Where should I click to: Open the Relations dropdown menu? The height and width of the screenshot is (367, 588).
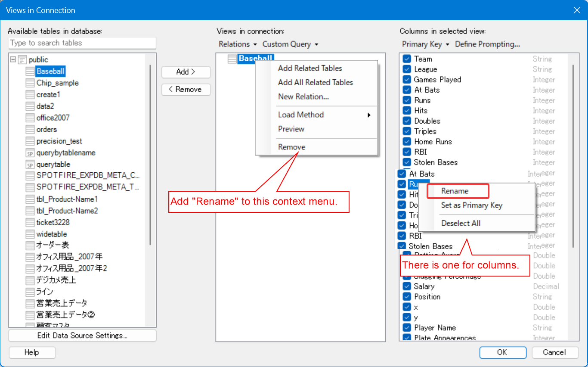pyautogui.click(x=238, y=44)
